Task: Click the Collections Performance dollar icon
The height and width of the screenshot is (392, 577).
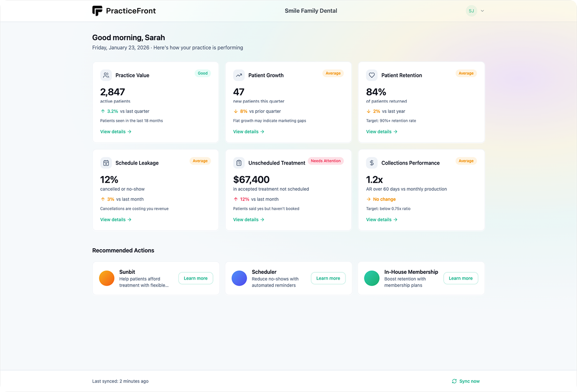Action: (x=372, y=163)
